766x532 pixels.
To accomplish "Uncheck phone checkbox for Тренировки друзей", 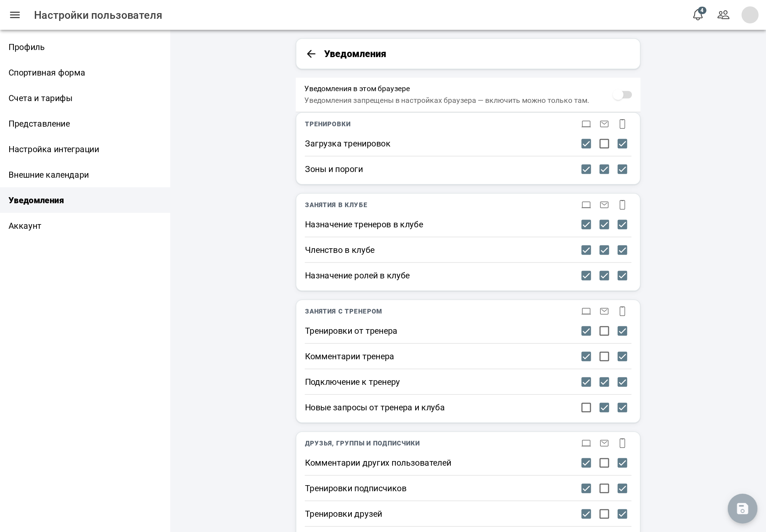I will [x=622, y=514].
